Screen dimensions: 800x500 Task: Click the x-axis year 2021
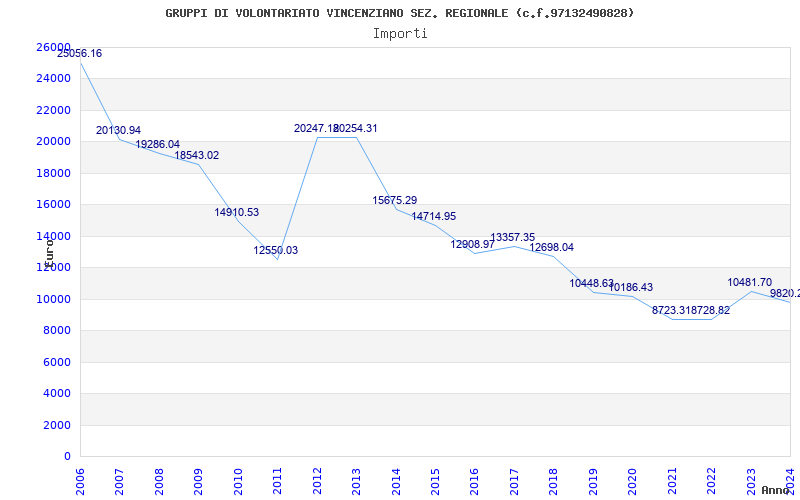672,482
